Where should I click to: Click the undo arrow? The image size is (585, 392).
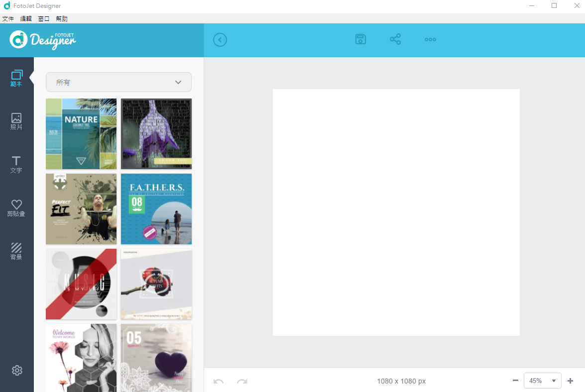219,381
